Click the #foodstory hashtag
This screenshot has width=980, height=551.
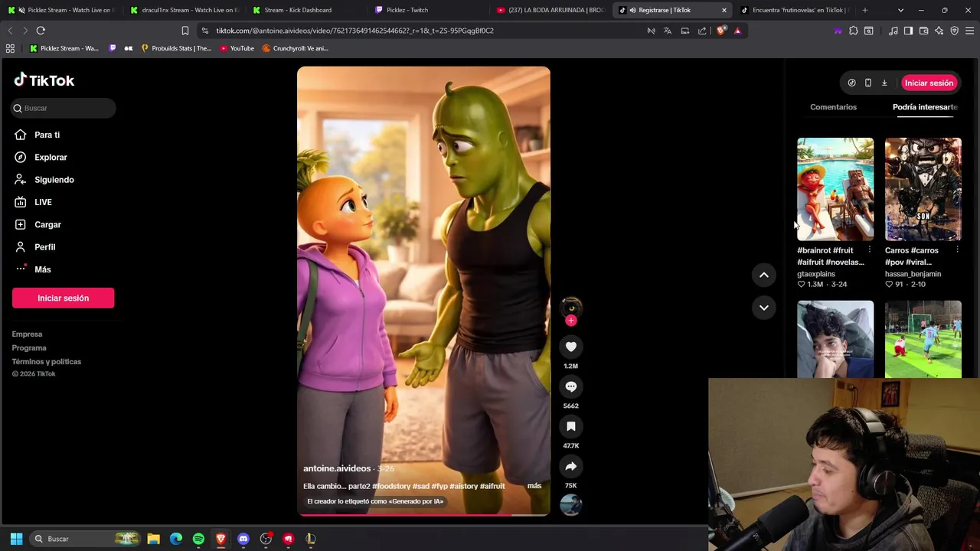(390, 486)
